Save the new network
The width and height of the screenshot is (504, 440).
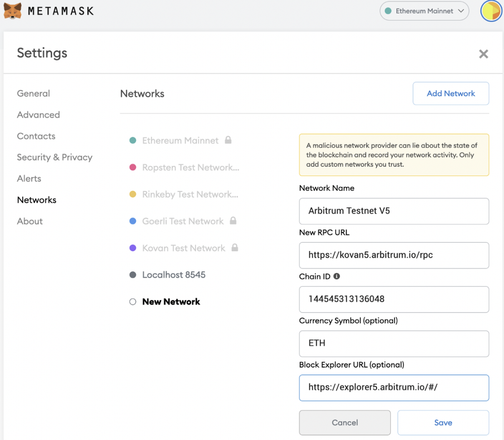point(443,423)
